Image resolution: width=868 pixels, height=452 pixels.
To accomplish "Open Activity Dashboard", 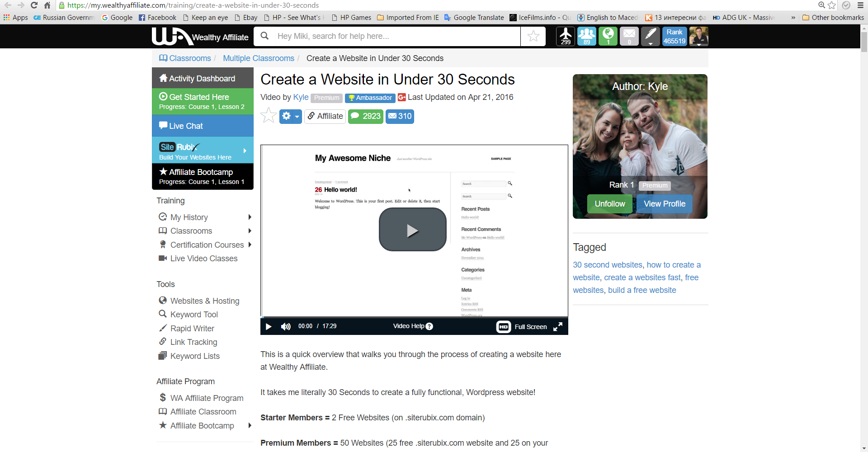I will click(x=203, y=78).
